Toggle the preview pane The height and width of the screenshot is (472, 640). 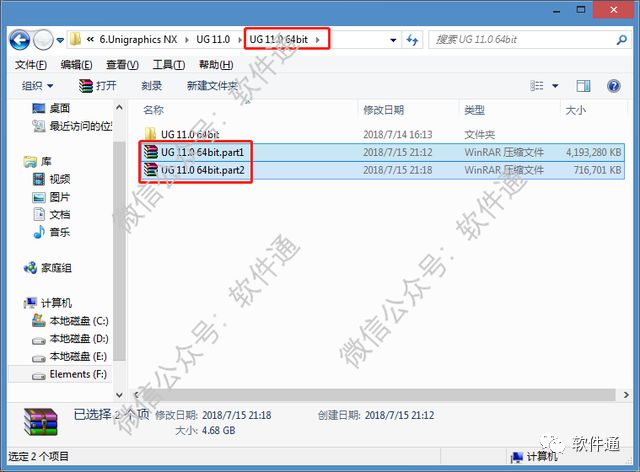[583, 86]
